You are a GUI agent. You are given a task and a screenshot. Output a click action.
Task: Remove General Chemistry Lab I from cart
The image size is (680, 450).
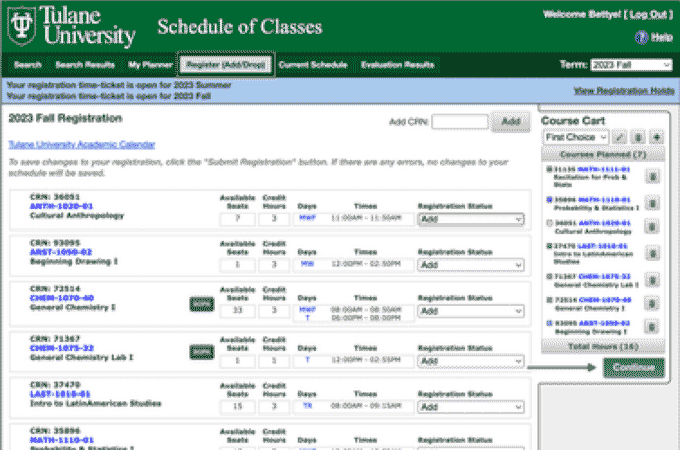(x=652, y=280)
